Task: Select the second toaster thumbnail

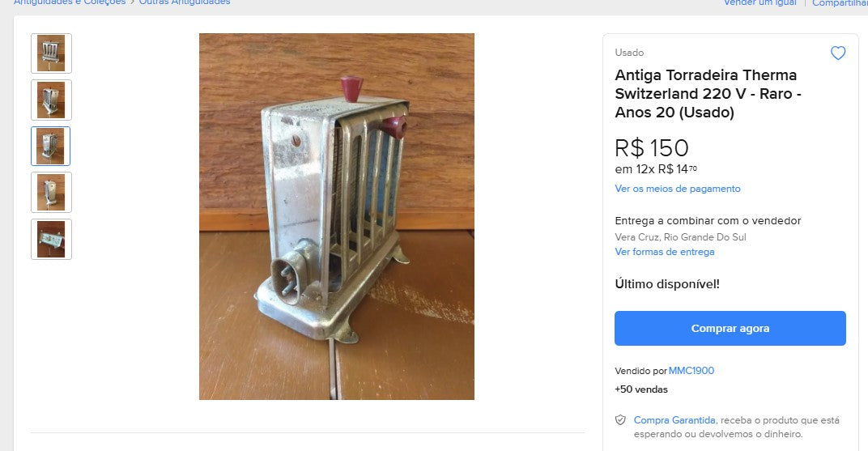Action: tap(52, 100)
